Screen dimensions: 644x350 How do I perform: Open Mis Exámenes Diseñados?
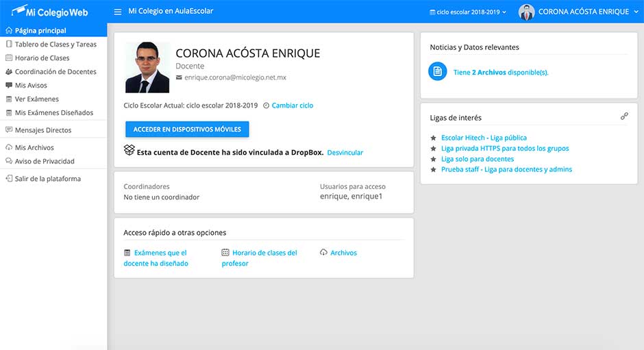(53, 112)
